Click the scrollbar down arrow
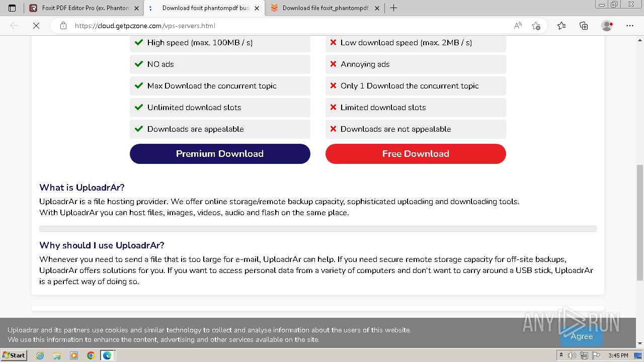The width and height of the screenshot is (644, 362). click(x=640, y=343)
